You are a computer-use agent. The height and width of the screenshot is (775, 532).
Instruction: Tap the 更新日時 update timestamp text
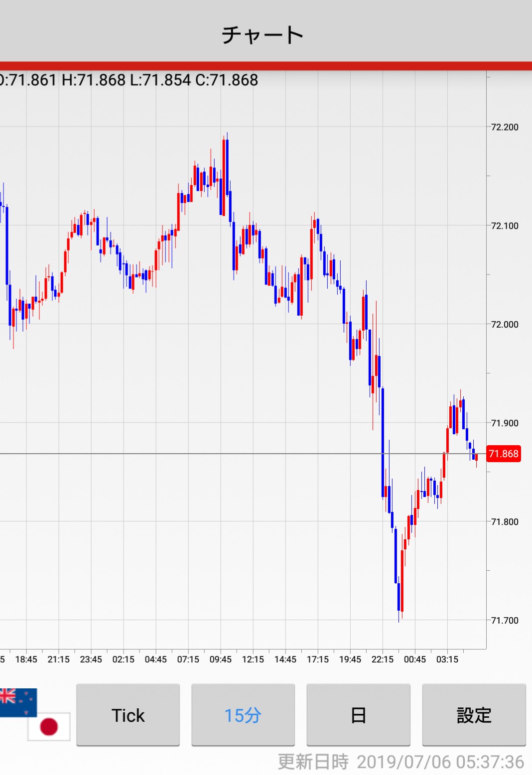tap(400, 762)
